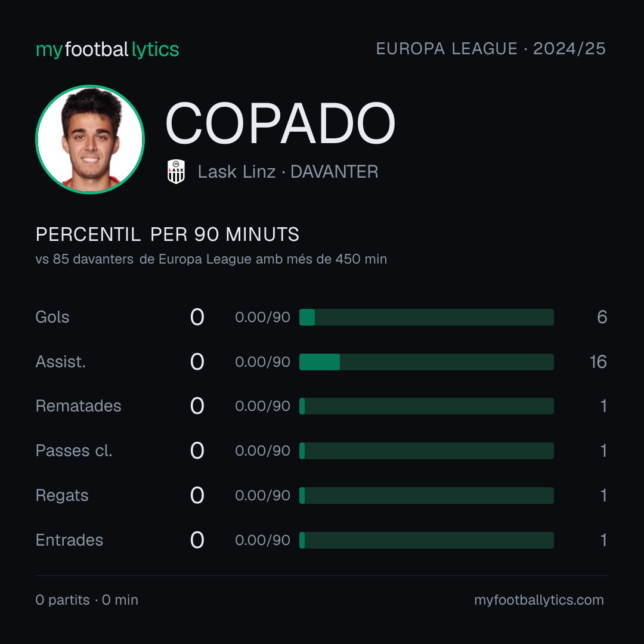This screenshot has height=644, width=644.
Task: Click the myfootballytics logo
Action: click(x=107, y=49)
